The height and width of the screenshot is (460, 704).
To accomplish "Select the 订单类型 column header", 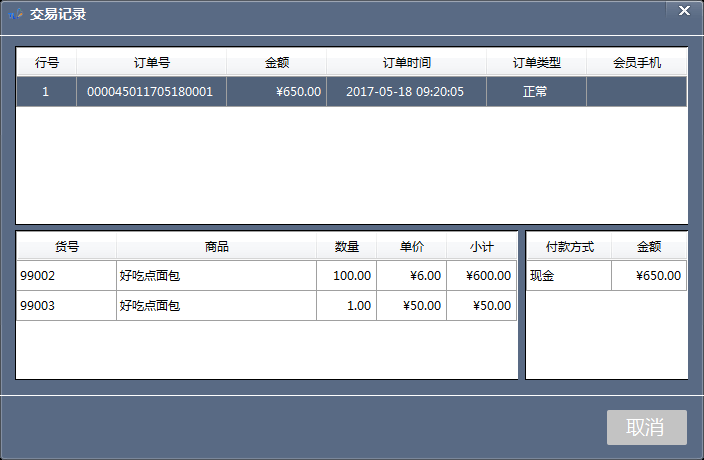I will point(536,62).
